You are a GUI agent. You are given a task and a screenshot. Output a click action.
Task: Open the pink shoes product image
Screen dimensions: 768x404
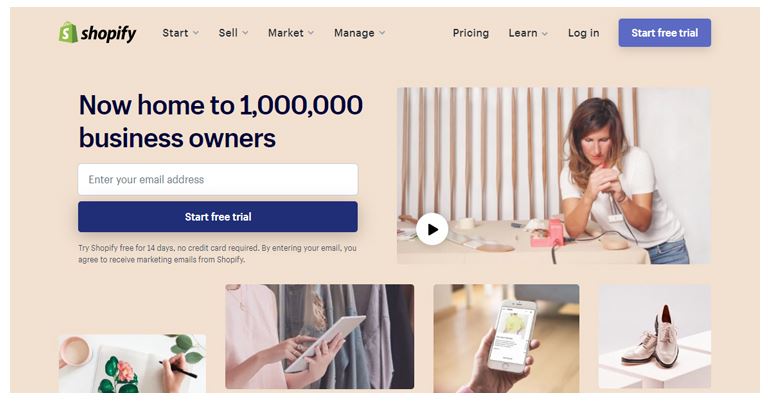[x=654, y=336]
